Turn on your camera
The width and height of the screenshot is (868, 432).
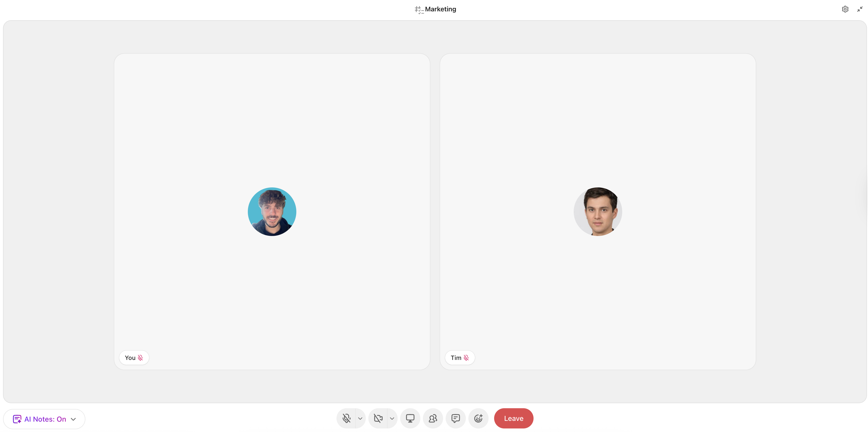pos(378,418)
